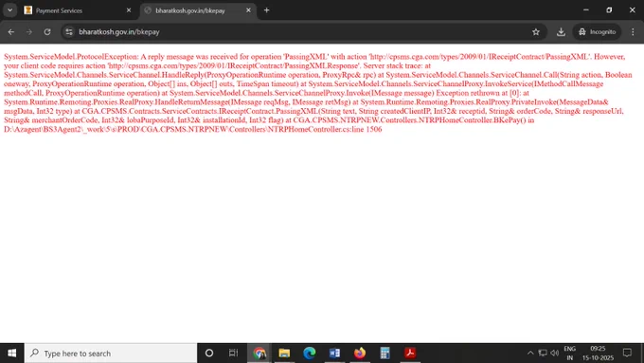Click the text 'Exception rethrown at [0]:'
The height and width of the screenshot is (363, 644).
(478, 93)
